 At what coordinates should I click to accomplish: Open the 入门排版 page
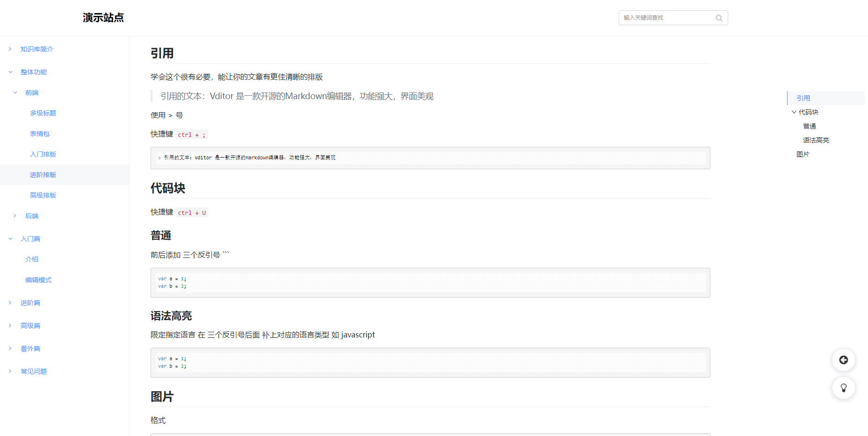point(43,154)
